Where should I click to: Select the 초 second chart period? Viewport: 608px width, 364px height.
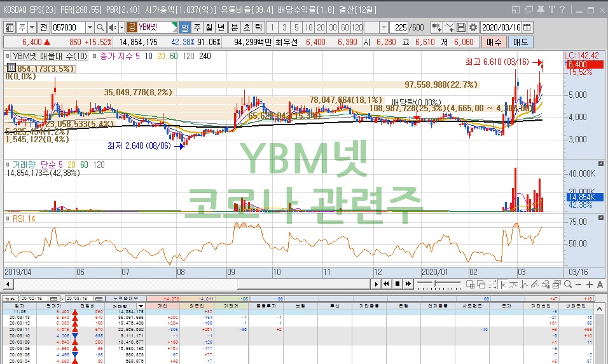(x=247, y=27)
